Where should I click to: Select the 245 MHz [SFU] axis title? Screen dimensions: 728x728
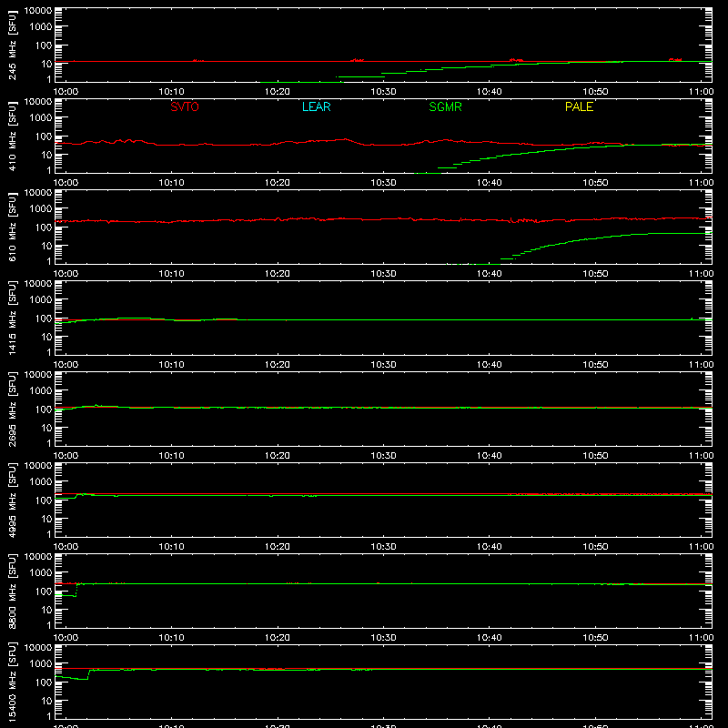12,45
